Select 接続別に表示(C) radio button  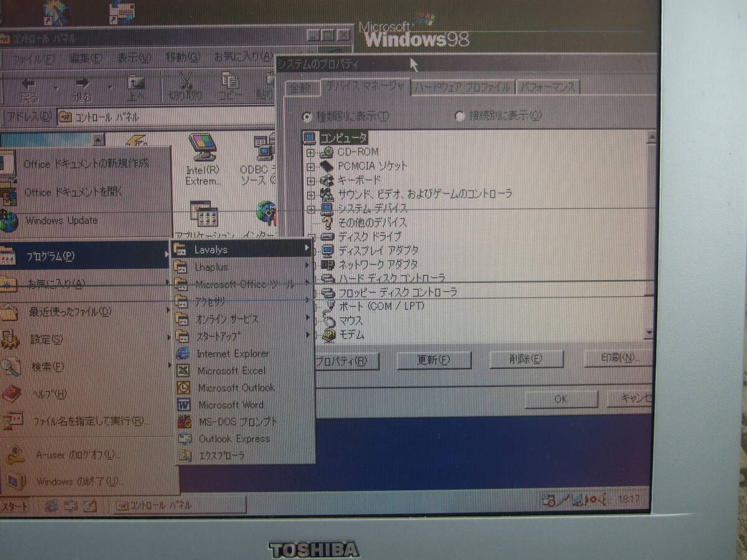pos(460,115)
